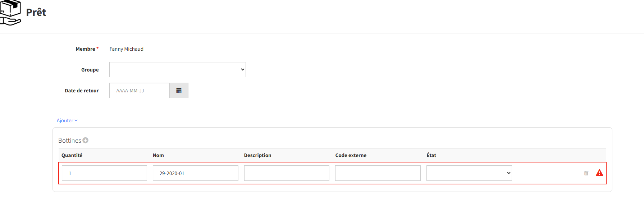
Task: Open the Groupe dropdown
Action: pos(178,70)
